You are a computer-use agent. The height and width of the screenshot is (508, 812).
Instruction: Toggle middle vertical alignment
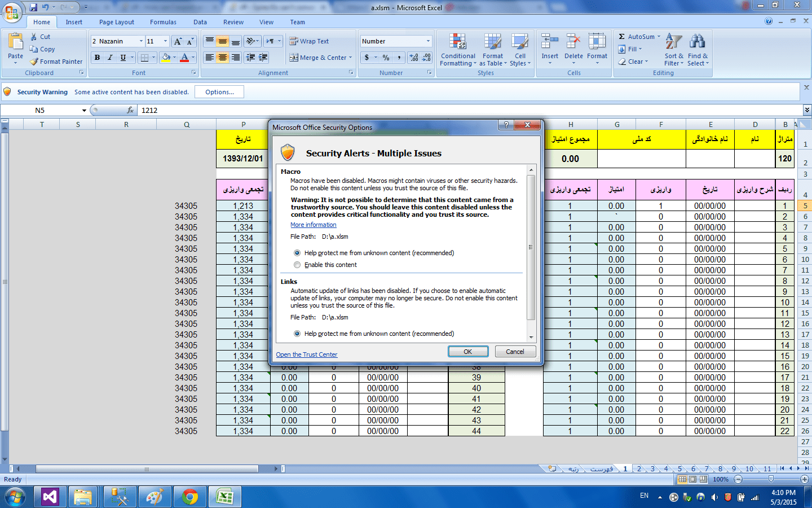223,41
